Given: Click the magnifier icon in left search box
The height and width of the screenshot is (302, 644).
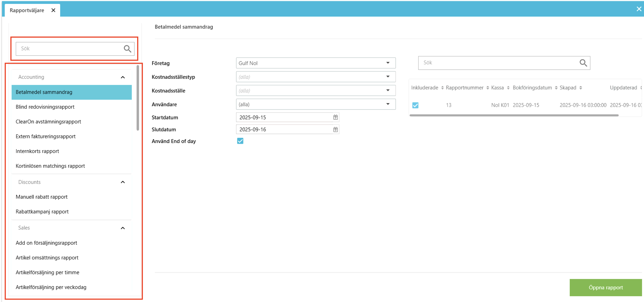Looking at the screenshot, I should click(x=127, y=49).
